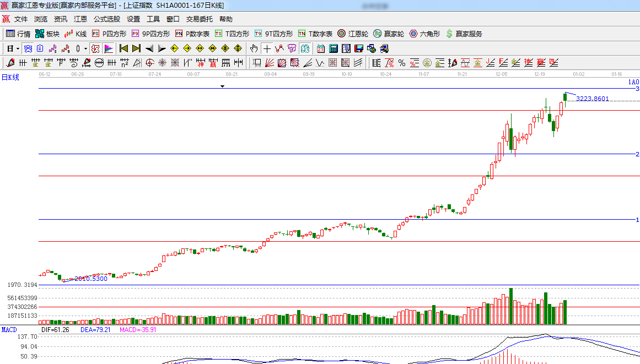Jump to first bar with left-end arrow
Screen dimensions: 640x364
[123, 48]
